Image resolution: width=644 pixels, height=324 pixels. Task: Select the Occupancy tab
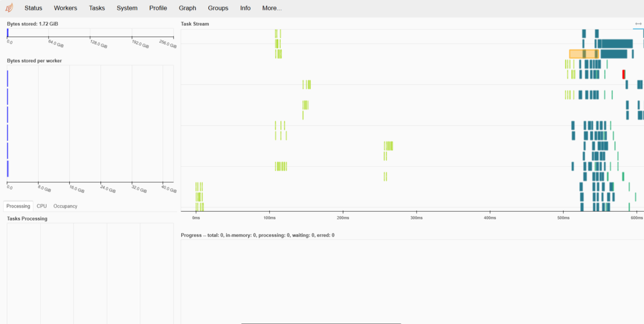click(65, 206)
